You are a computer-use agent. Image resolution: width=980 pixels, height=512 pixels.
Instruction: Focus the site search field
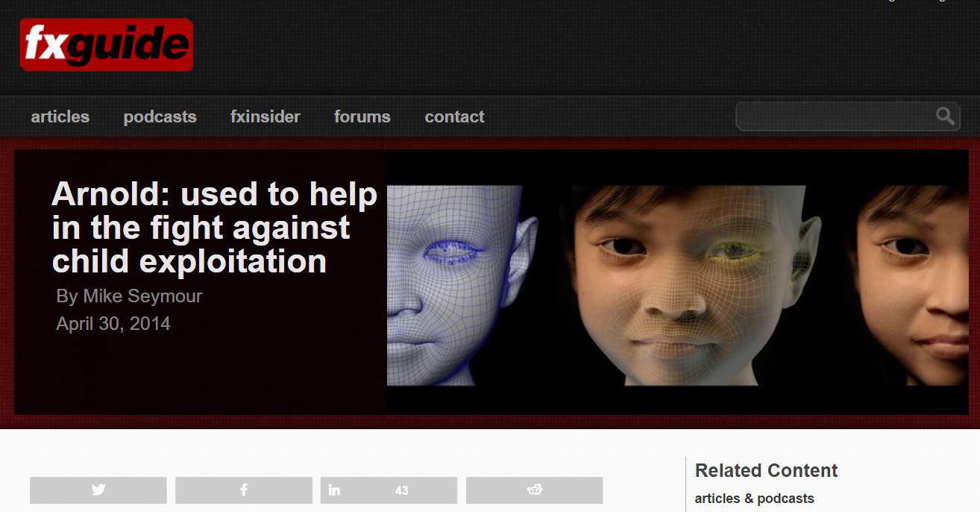point(847,116)
